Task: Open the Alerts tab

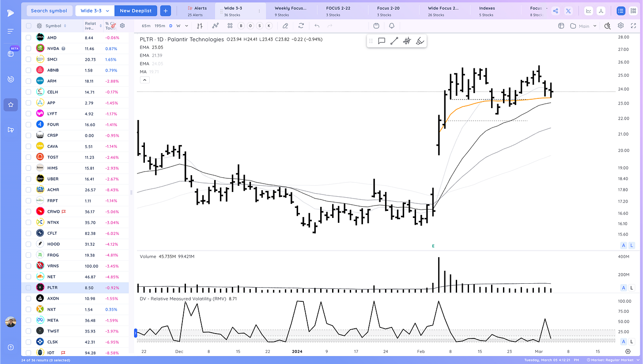Action: 196,11
